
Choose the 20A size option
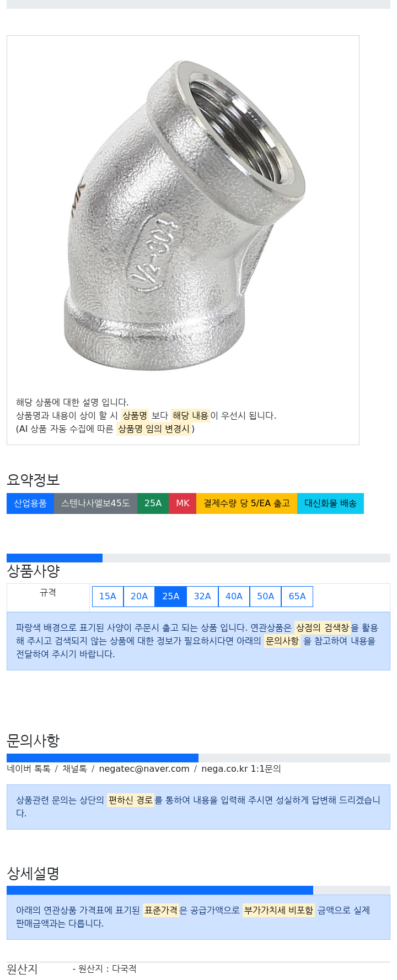[139, 597]
